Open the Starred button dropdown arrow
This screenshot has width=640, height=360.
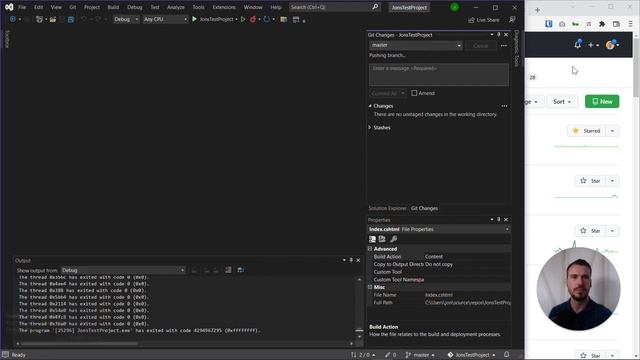(x=612, y=131)
